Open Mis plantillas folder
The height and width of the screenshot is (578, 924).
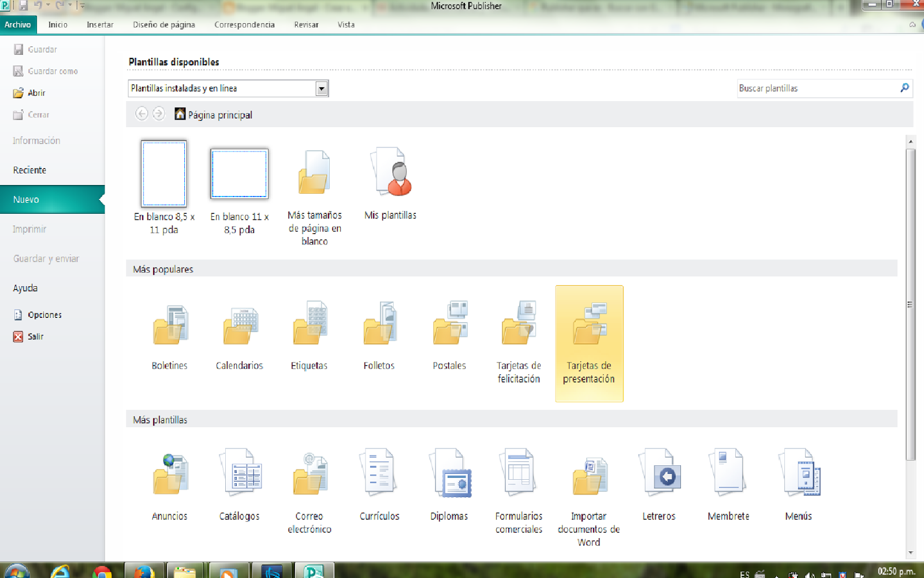390,184
